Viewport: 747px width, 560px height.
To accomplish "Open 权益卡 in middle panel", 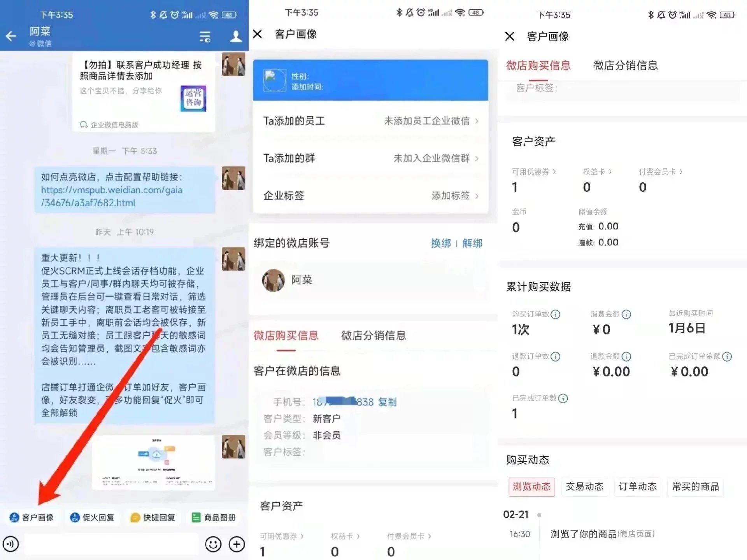I will 345,536.
